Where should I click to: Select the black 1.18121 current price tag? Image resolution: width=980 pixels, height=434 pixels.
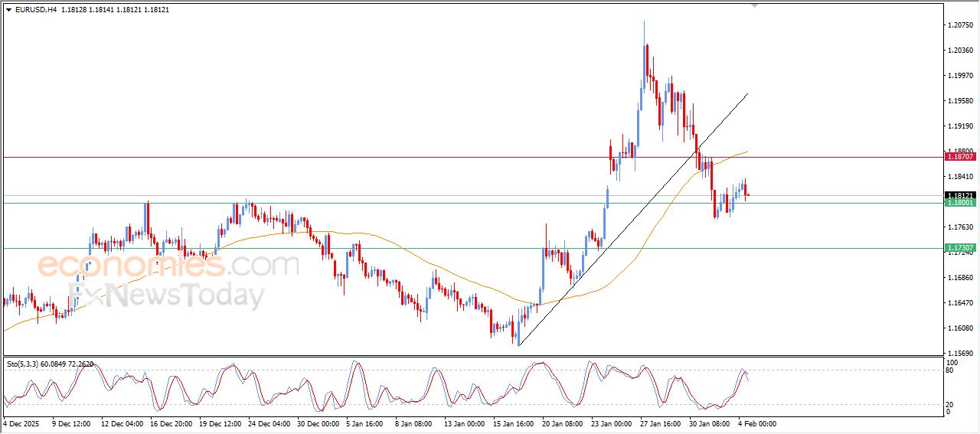960,195
